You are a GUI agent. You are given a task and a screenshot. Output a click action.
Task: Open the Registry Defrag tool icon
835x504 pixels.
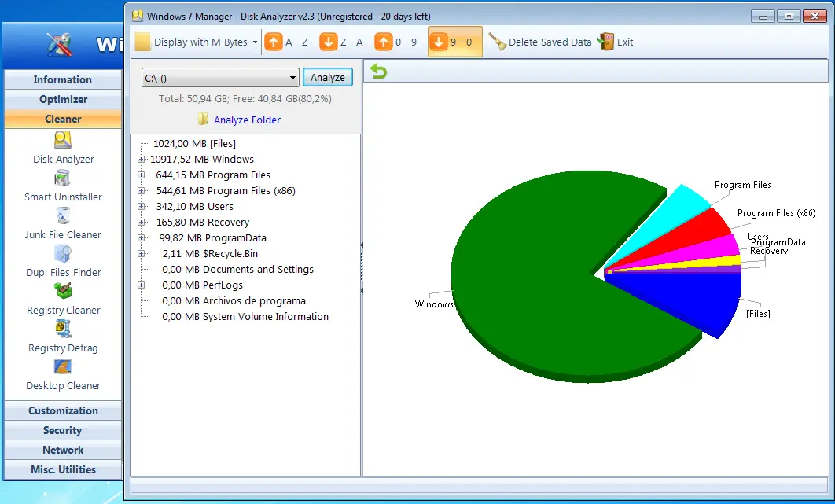(63, 329)
